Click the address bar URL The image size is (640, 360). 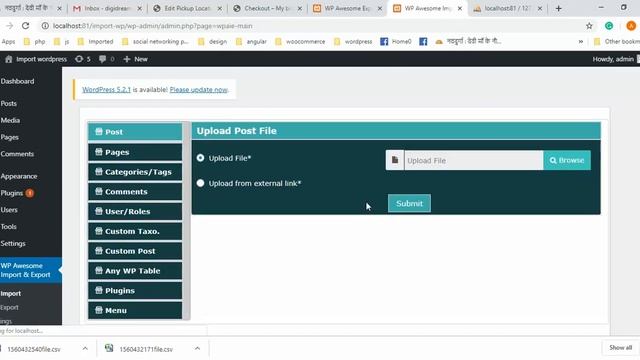(x=153, y=26)
